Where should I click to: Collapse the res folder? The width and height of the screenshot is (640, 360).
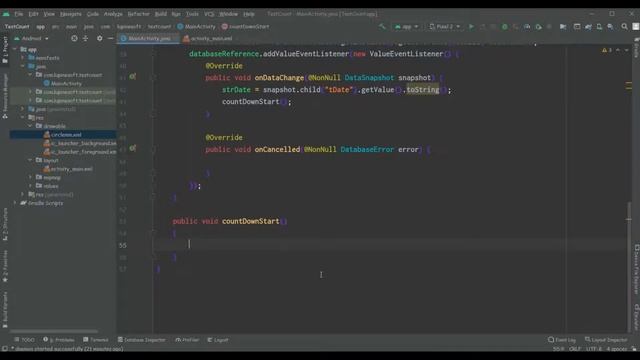(x=23, y=118)
